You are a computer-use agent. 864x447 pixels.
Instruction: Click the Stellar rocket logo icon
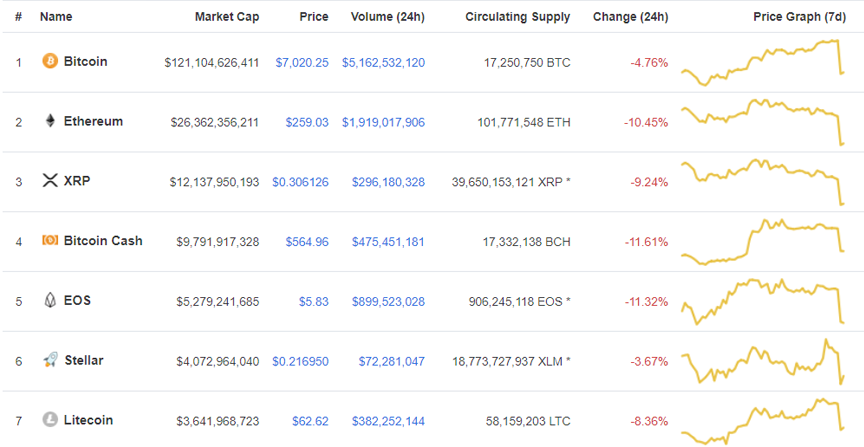[50, 360]
